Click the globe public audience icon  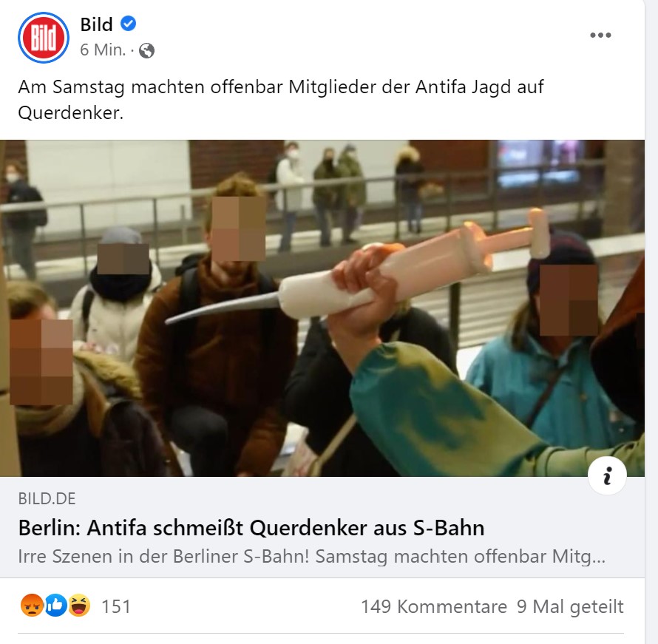(146, 51)
